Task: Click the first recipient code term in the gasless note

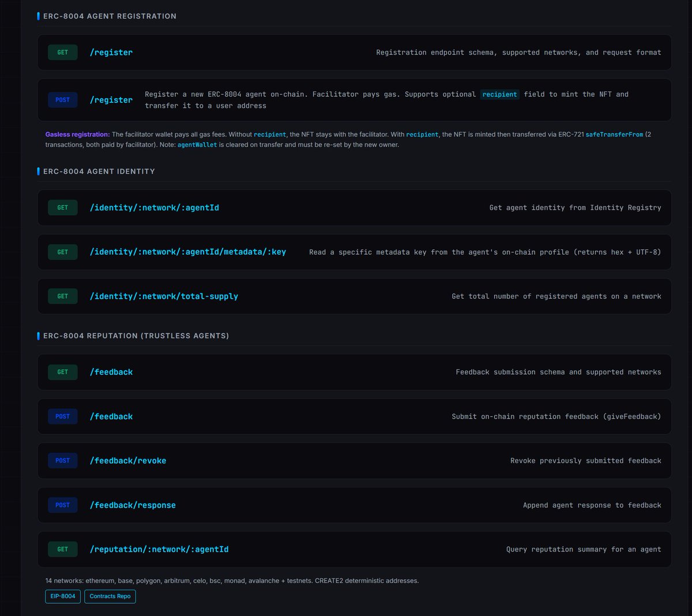Action: tap(270, 134)
